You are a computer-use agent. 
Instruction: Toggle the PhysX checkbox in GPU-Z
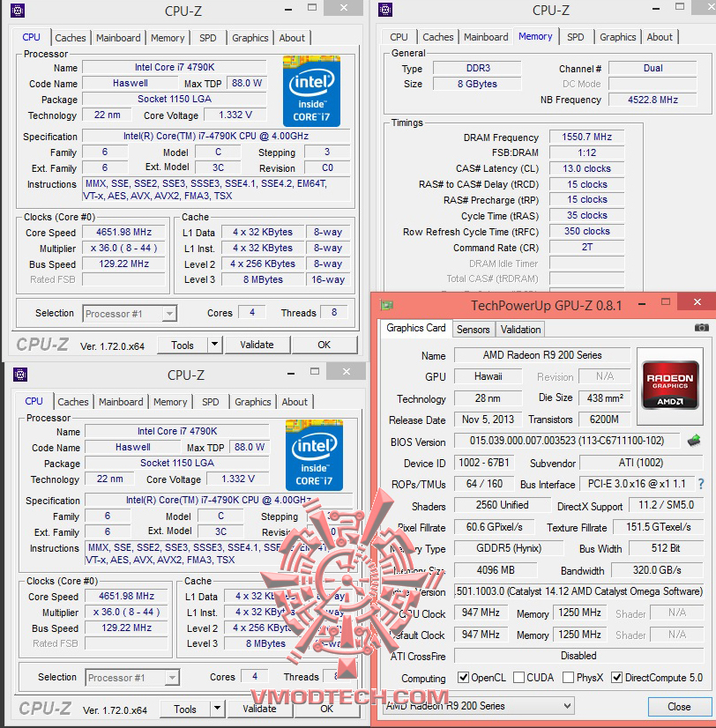point(568,677)
